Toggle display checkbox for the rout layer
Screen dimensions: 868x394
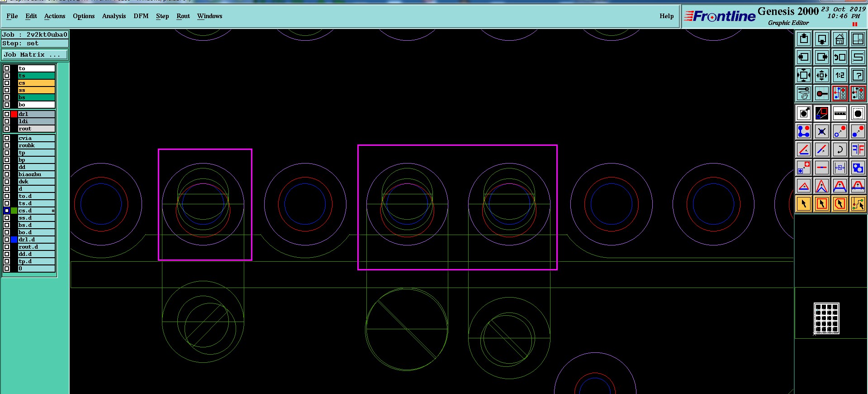tap(7, 129)
